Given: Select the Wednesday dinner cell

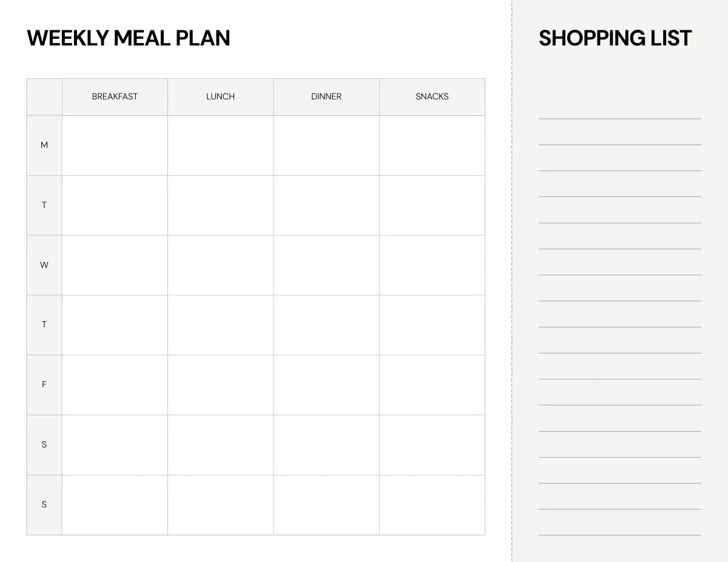Looking at the screenshot, I should pos(326,265).
